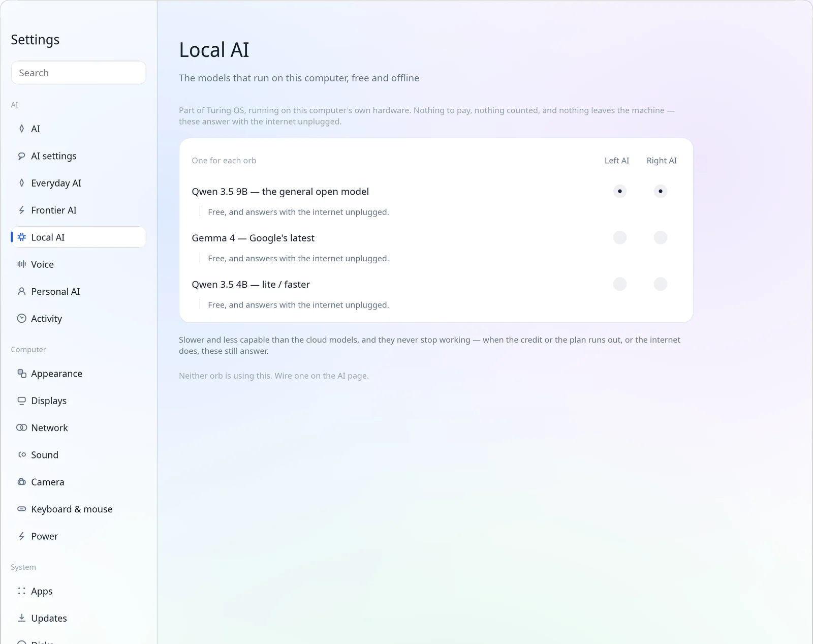The height and width of the screenshot is (644, 813).
Task: Click the linked circles icon beside Network
Action: 21,427
